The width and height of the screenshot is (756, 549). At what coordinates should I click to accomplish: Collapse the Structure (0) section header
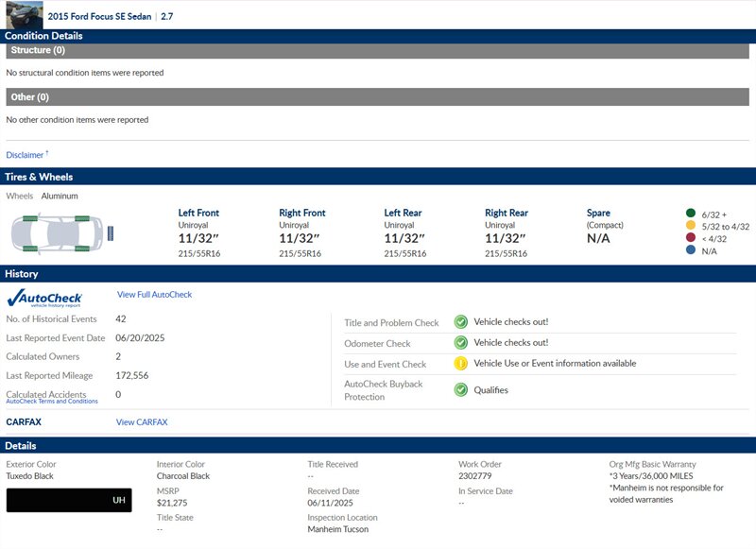point(378,50)
